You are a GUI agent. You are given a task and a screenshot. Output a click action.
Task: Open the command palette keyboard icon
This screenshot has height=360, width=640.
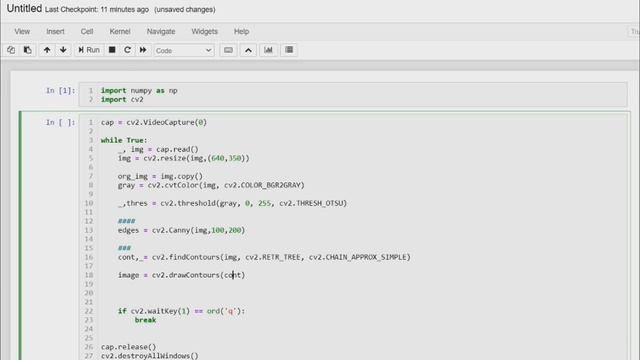click(228, 50)
